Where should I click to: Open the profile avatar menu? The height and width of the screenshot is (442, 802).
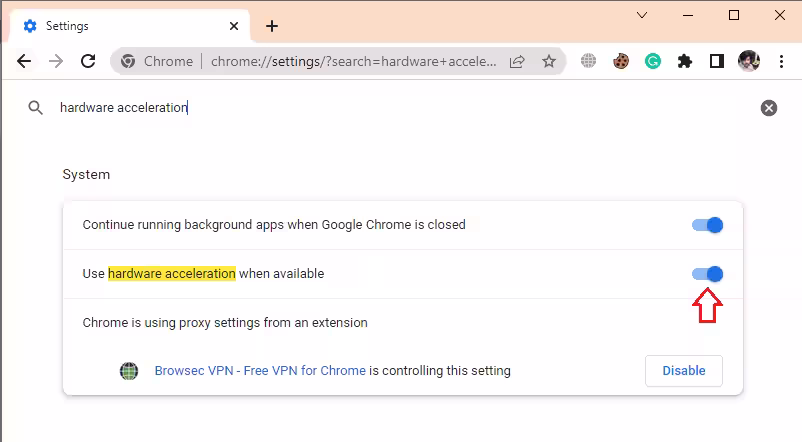748,61
